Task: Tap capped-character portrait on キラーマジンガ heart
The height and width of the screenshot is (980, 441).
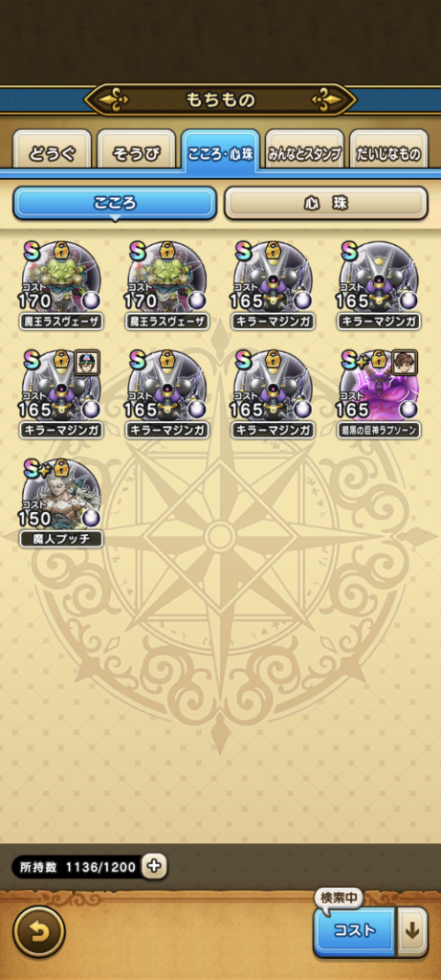Action: 87,363
